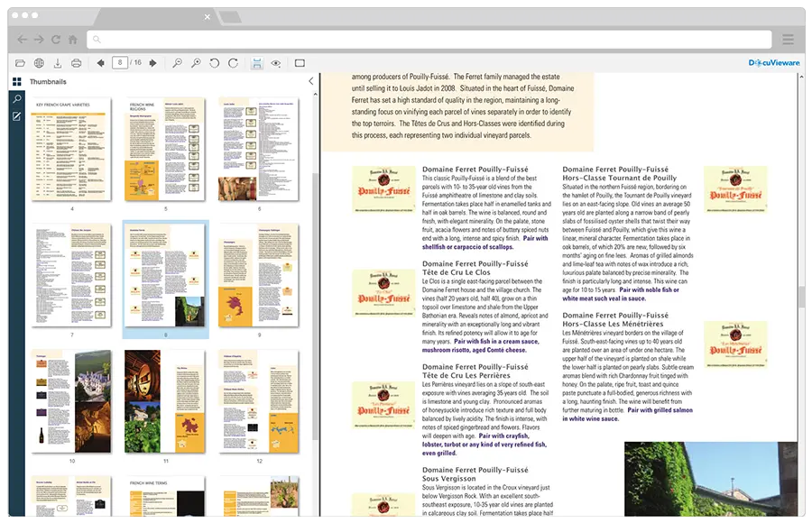Open the browser hamburger menu
The height and width of the screenshot is (523, 812).
(789, 40)
